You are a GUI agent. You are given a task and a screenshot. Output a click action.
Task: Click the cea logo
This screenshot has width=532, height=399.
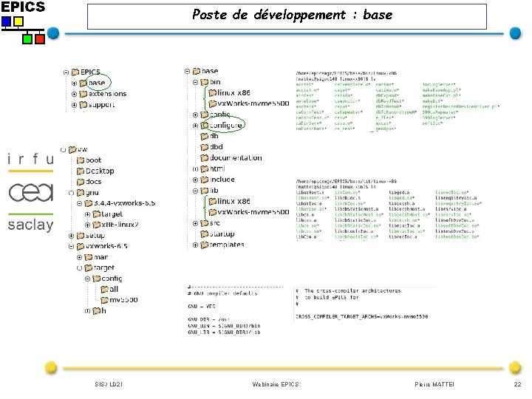(31, 192)
